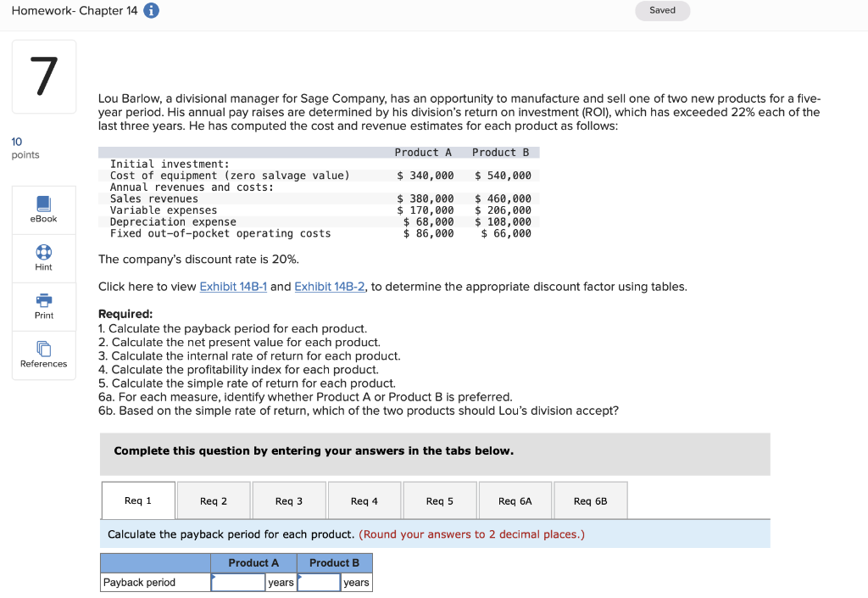
Task: Click the question number 7 box
Action: click(x=44, y=76)
